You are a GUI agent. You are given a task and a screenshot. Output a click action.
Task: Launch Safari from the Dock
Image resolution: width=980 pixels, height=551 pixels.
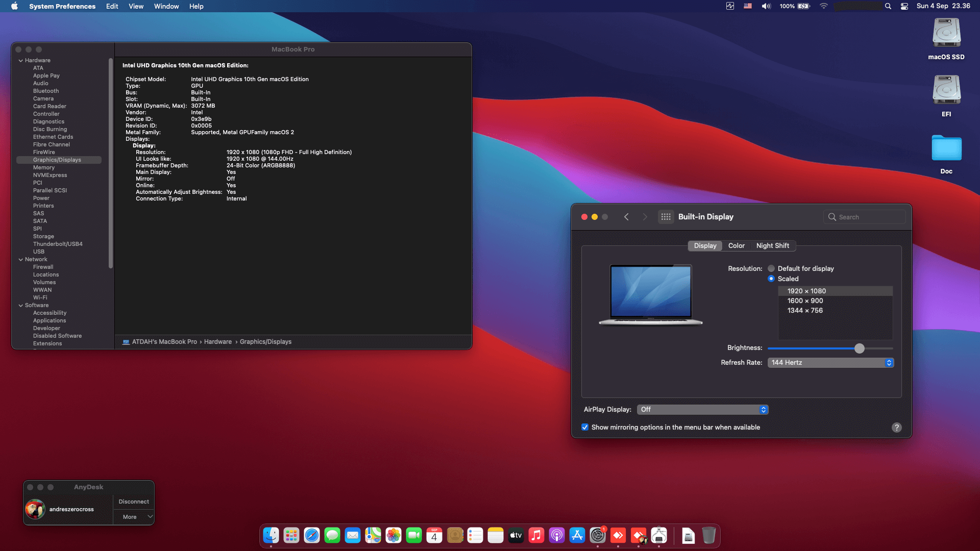tap(312, 535)
